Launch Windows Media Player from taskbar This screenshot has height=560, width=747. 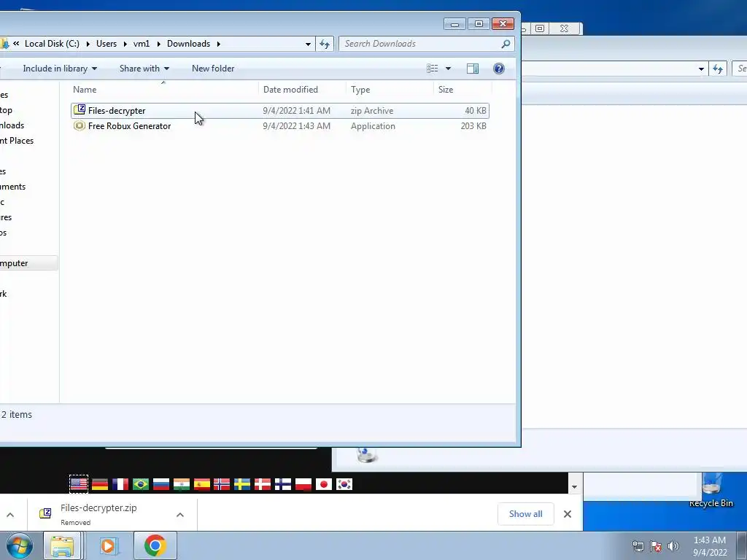[109, 545]
